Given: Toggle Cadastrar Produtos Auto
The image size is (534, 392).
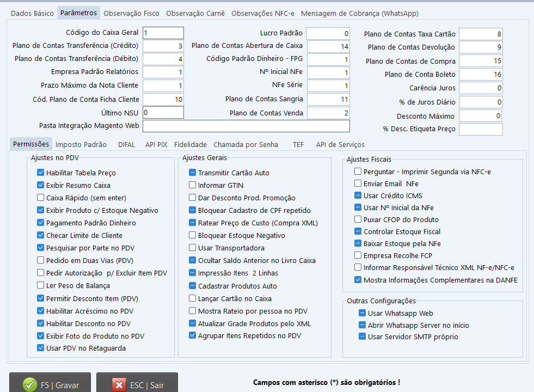Looking at the screenshot, I should point(192,286).
